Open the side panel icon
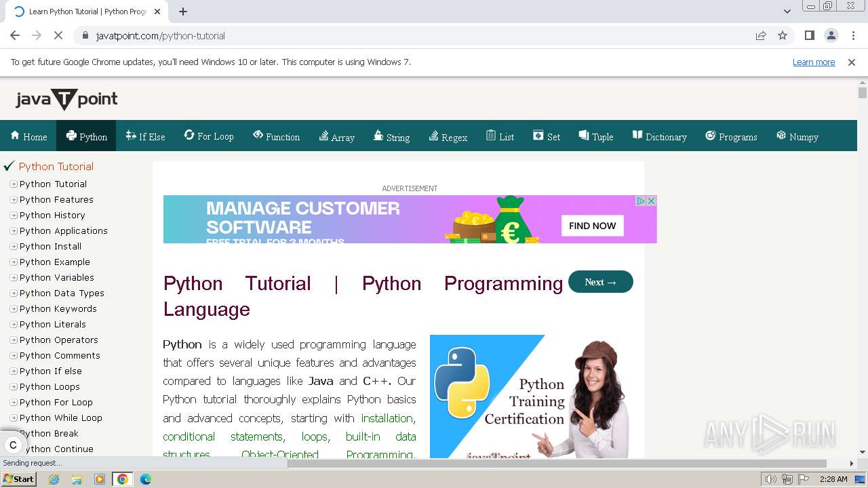 809,35
